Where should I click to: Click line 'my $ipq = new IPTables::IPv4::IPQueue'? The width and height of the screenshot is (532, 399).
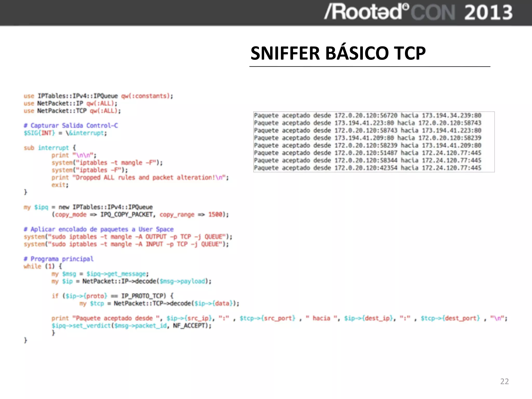(88, 207)
